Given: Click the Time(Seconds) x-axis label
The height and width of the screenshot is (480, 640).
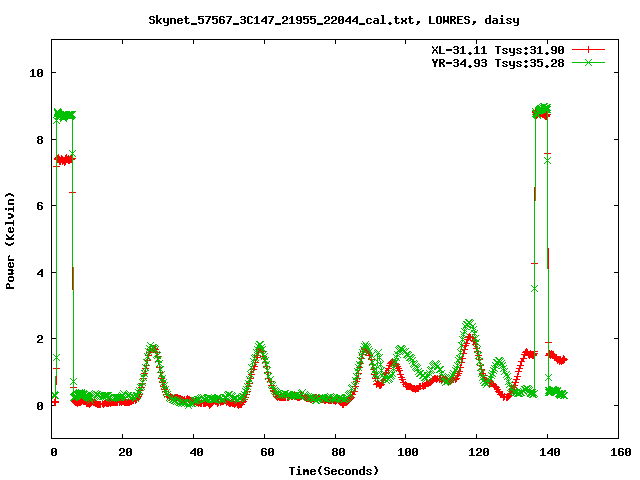Looking at the screenshot, I should 333,470.
